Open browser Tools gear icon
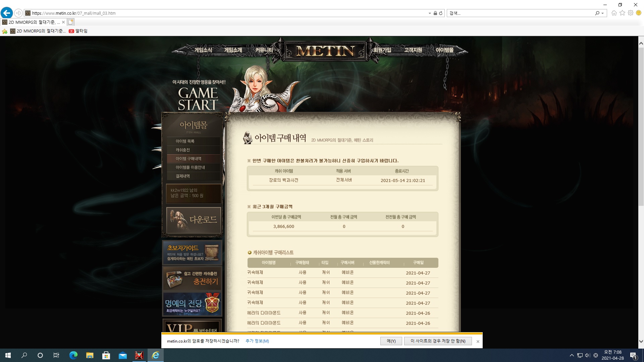The width and height of the screenshot is (644, 362). coord(631,13)
